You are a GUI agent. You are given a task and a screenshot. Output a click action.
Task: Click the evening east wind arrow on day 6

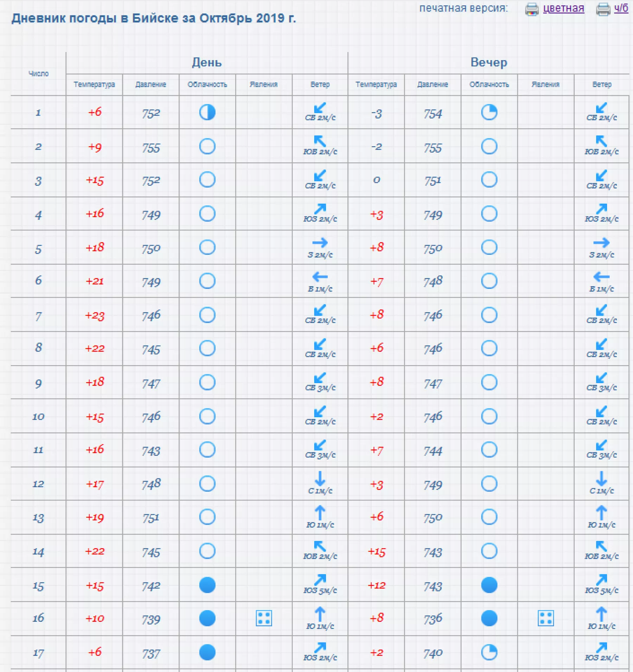(601, 277)
